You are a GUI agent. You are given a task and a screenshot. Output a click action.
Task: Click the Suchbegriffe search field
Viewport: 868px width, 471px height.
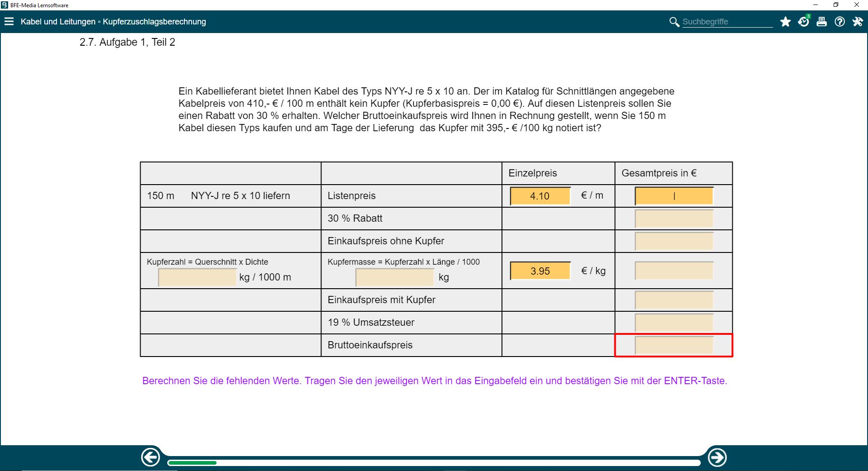pyautogui.click(x=727, y=22)
